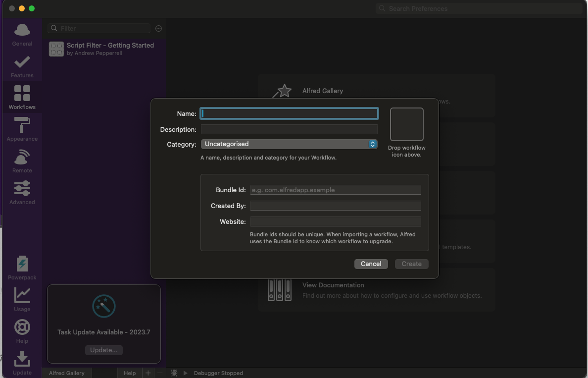Click the debugger bug icon
Screen dimensions: 588x378
coord(174,373)
